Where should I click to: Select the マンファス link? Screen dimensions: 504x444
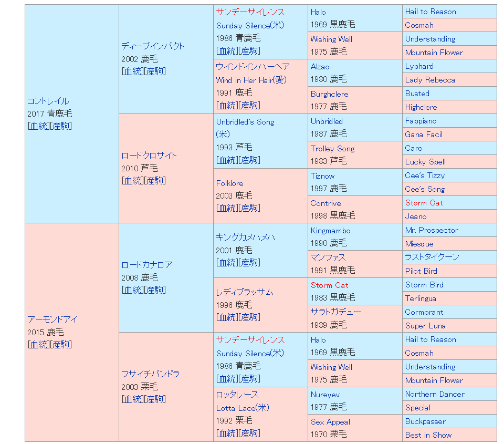(328, 257)
